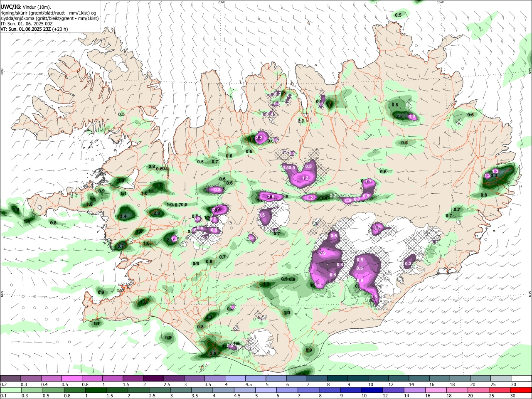The width and height of the screenshot is (532, 399).
Task: Select the 7 slate swatch in upper legend row
Action: pyautogui.click(x=317, y=379)
